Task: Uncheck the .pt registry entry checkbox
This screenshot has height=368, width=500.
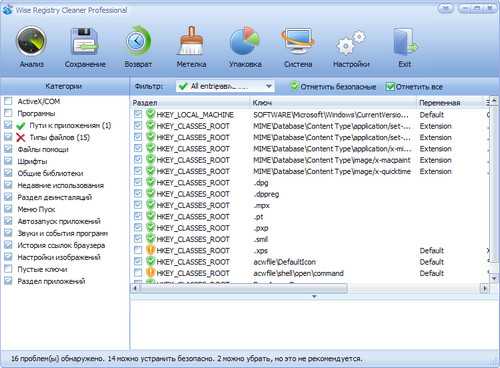Action: pos(138,216)
